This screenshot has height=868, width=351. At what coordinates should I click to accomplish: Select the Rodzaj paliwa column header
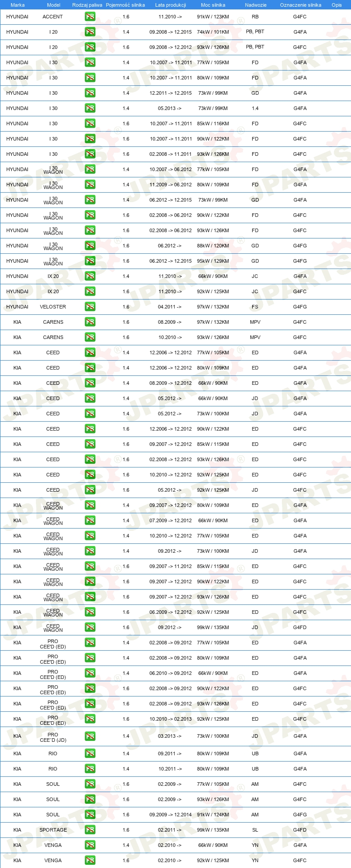pos(87,5)
